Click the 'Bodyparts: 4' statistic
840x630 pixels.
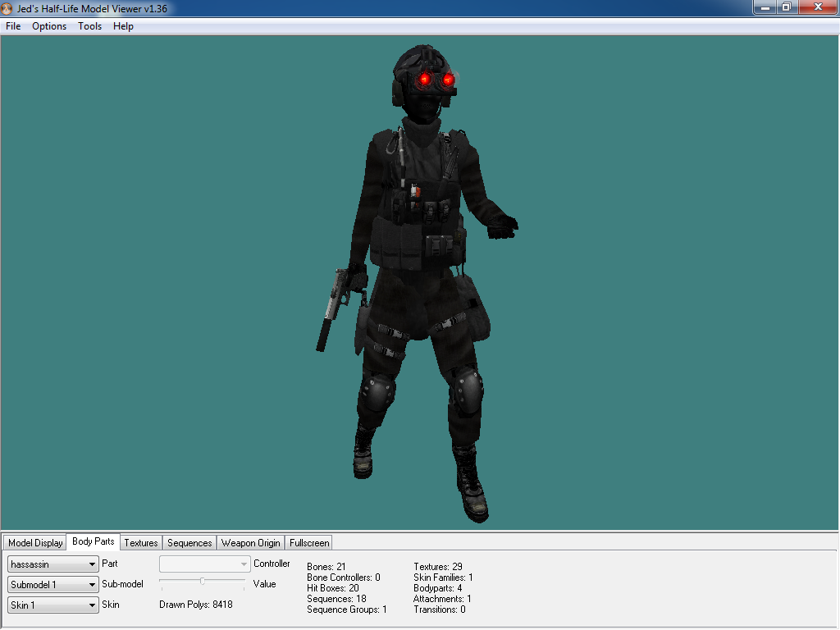click(438, 588)
